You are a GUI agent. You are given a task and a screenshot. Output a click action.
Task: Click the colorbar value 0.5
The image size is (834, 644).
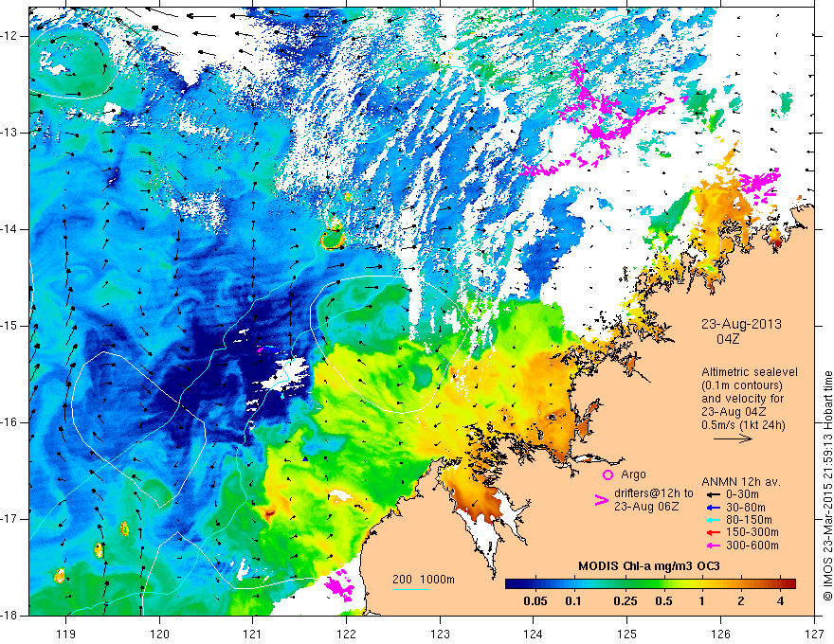(x=663, y=601)
